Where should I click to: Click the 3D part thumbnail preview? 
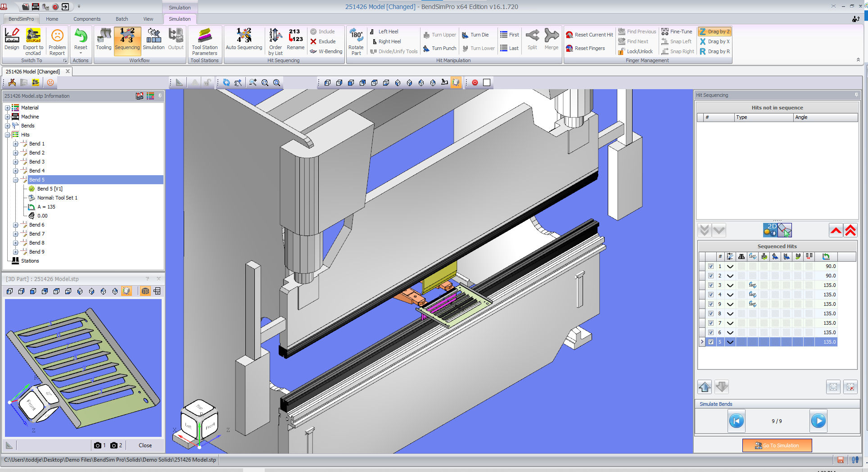pyautogui.click(x=83, y=368)
